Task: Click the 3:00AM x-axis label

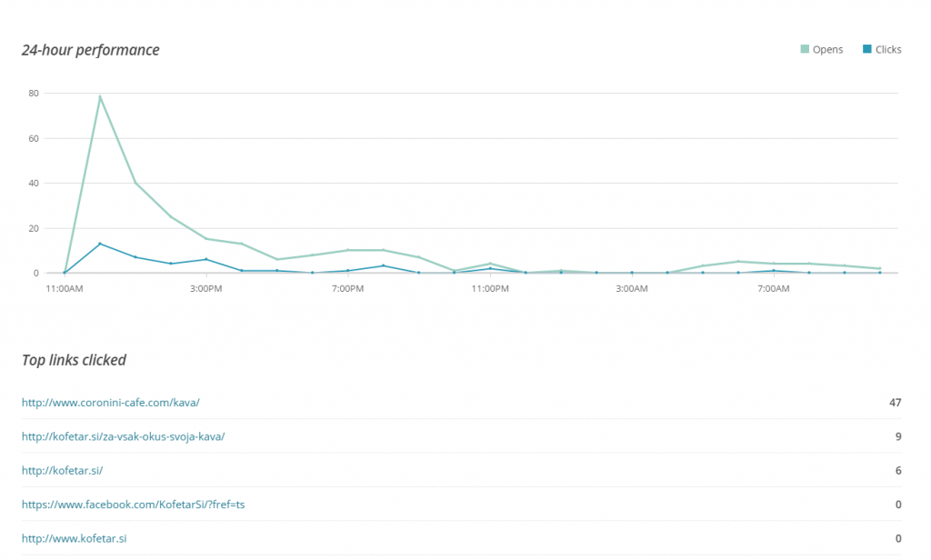Action: pos(632,289)
